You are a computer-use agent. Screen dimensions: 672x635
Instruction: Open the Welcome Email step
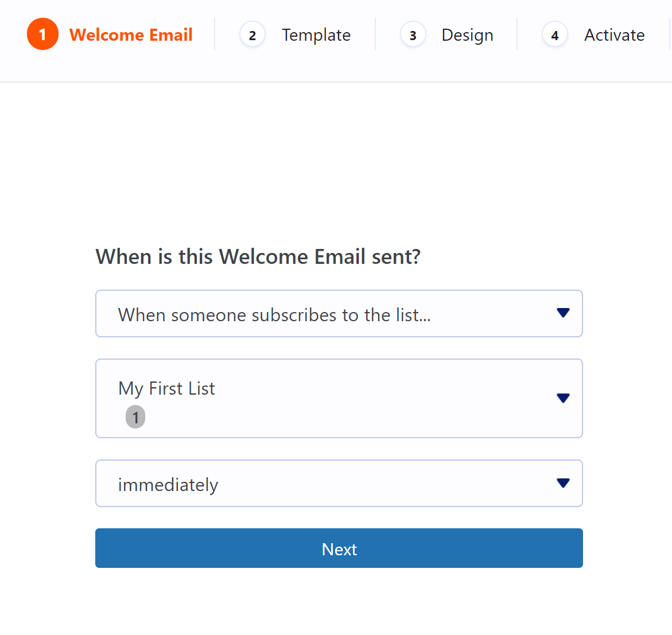pos(131,35)
